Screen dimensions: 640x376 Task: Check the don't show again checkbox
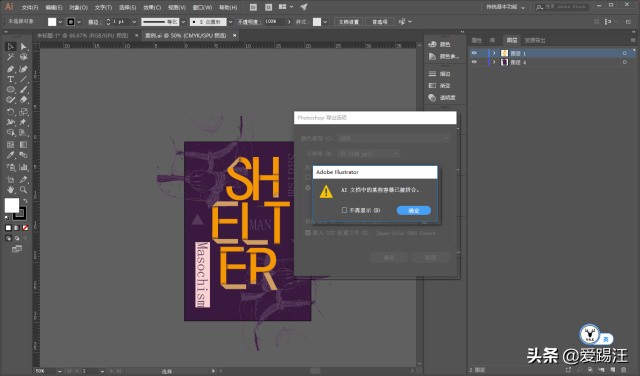[x=344, y=210]
